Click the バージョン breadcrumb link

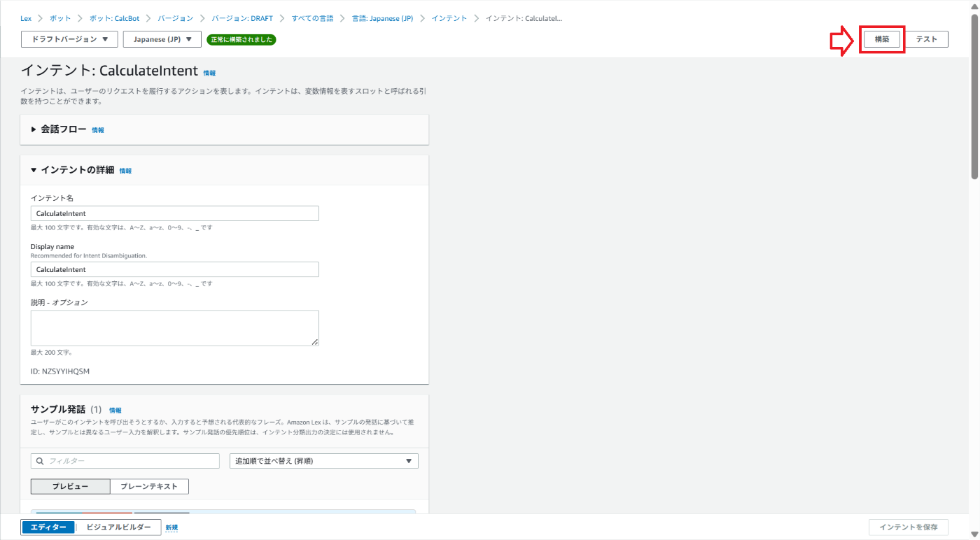click(176, 18)
